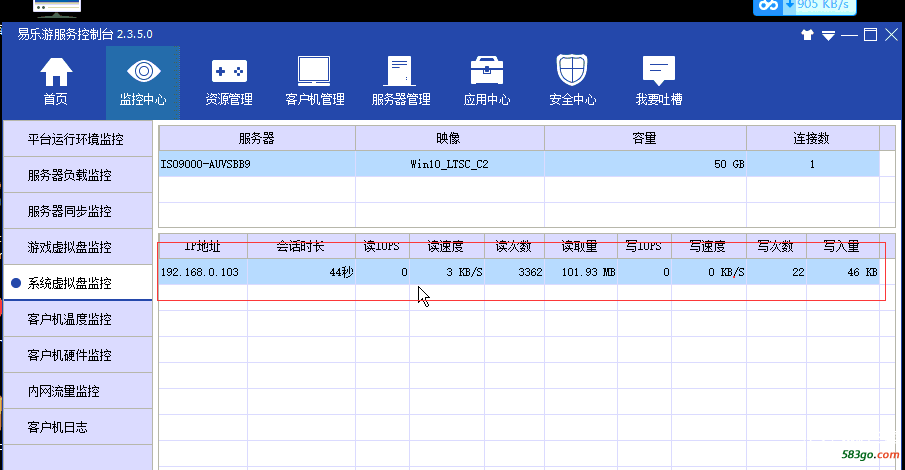This screenshot has width=905, height=470.
Task: Click the 写入量 column header
Action: click(x=843, y=247)
